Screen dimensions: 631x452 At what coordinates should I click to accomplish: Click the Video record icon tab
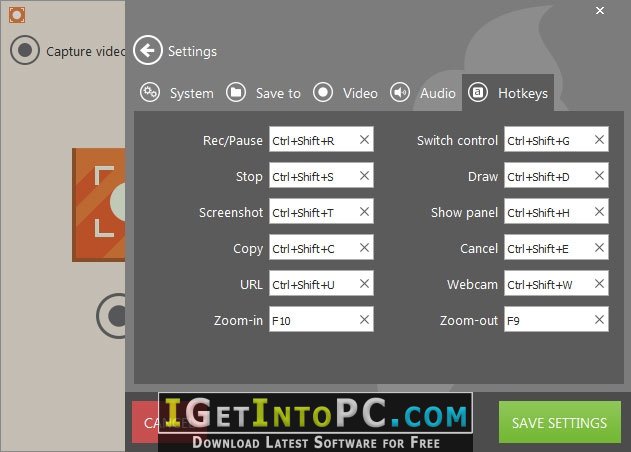point(323,93)
